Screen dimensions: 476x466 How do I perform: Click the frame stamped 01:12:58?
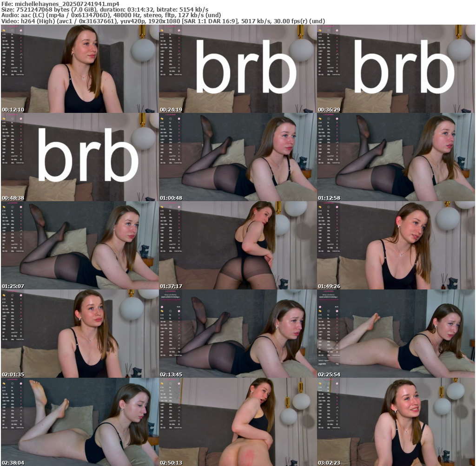[x=396, y=157]
